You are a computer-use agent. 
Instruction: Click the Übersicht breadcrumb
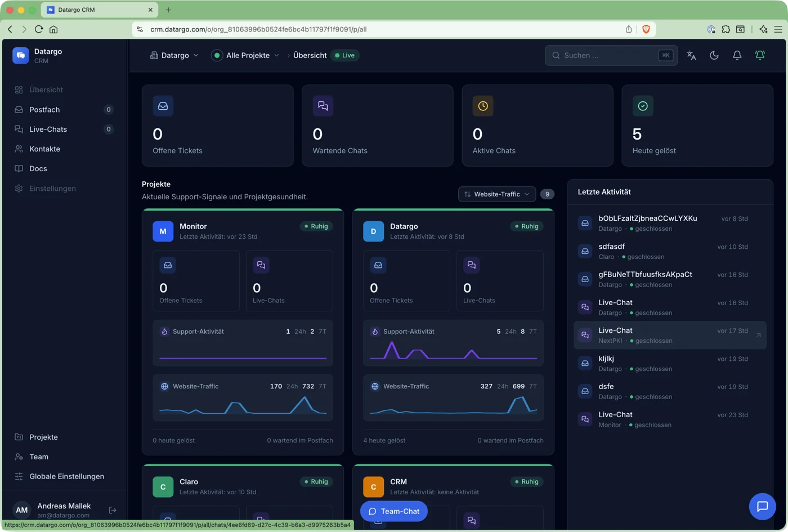pyautogui.click(x=310, y=55)
